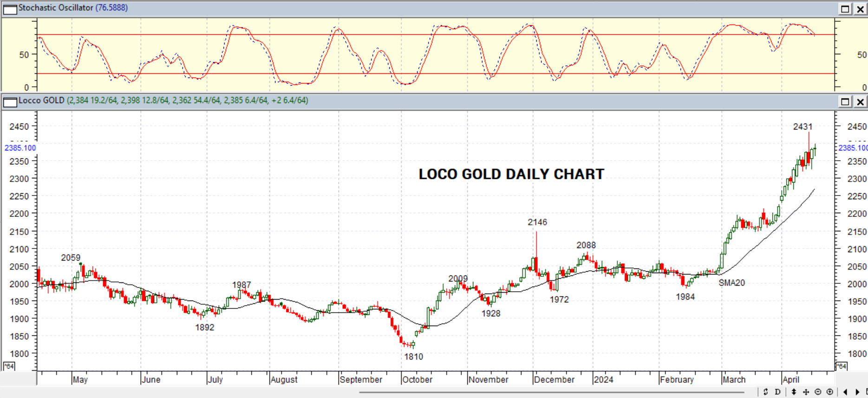Zoom out with the minus circle icon
Image resolution: width=868 pixels, height=398 pixels.
pyautogui.click(x=818, y=392)
